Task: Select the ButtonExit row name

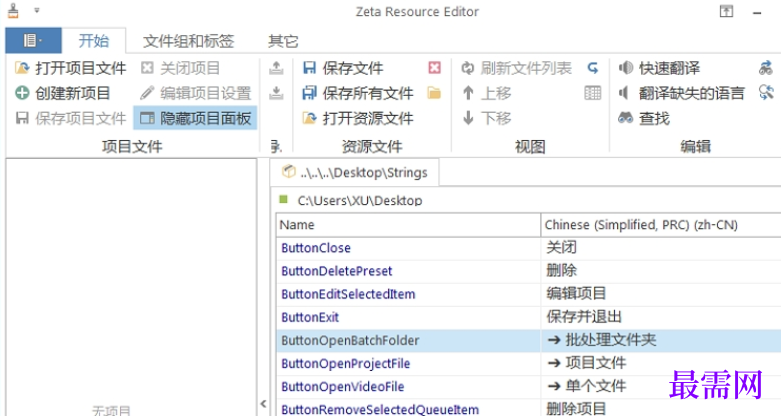Action: tap(310, 317)
